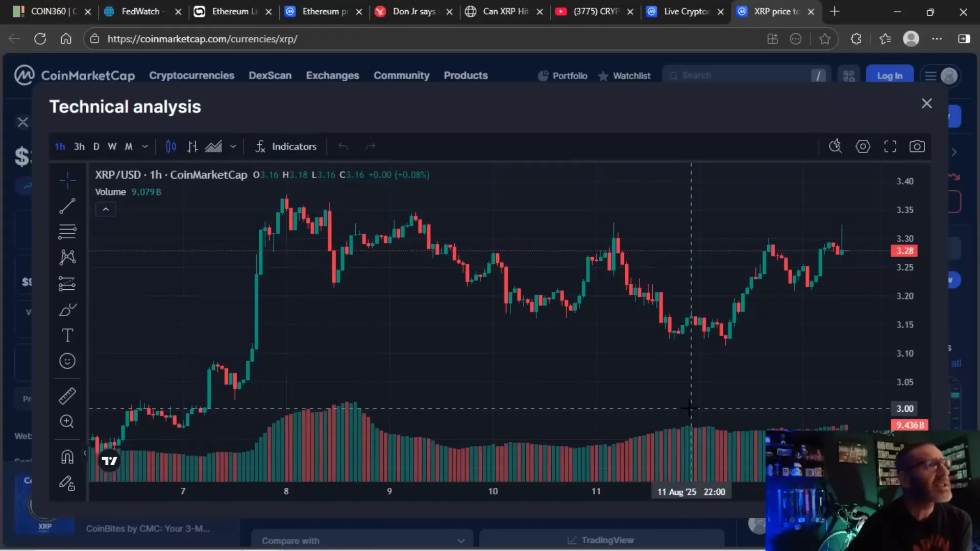This screenshot has height=551, width=980.
Task: Open Portfolio page
Action: click(x=562, y=76)
